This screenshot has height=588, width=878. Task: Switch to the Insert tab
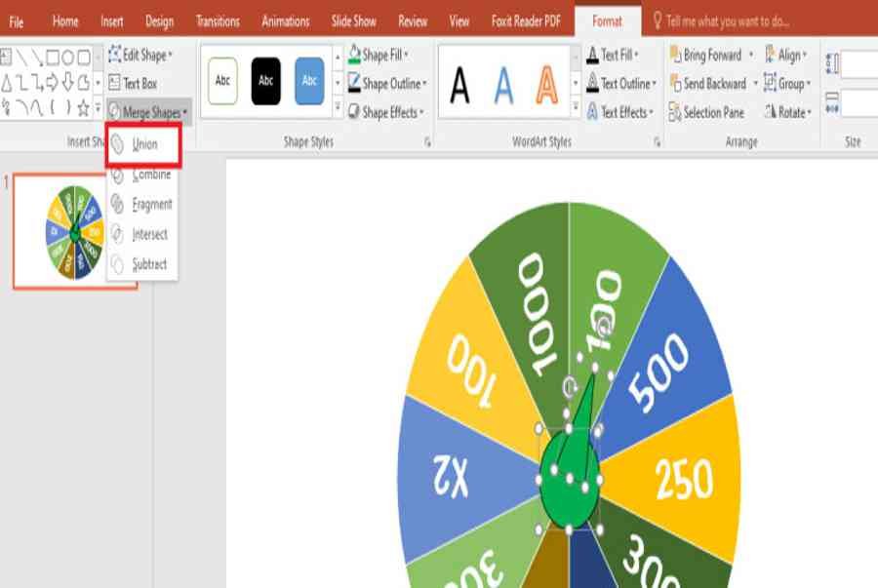(111, 21)
